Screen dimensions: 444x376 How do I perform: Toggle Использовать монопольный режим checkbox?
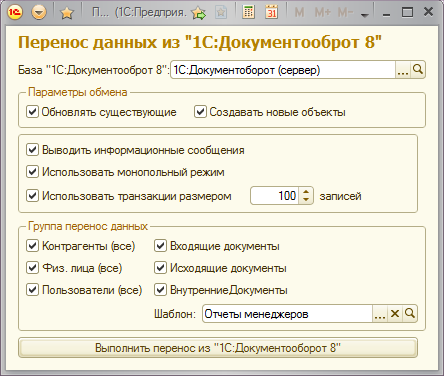[32, 172]
